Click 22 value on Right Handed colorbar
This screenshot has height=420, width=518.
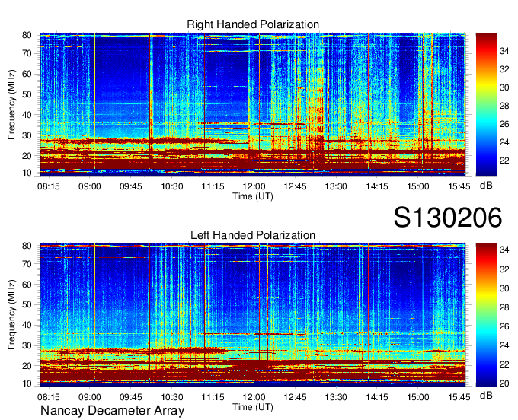point(504,161)
